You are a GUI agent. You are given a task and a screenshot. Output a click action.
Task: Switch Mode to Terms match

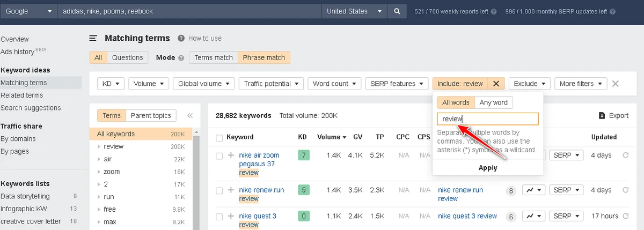214,57
